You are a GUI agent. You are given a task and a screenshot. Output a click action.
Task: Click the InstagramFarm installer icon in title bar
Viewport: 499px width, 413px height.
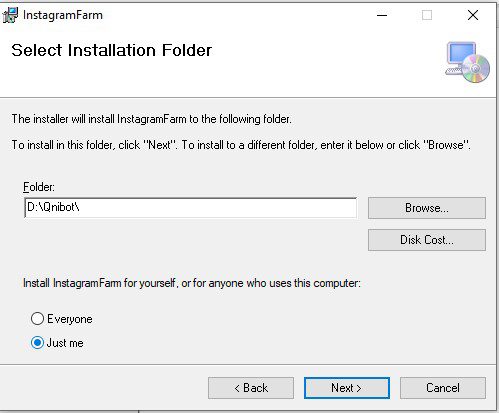point(10,15)
